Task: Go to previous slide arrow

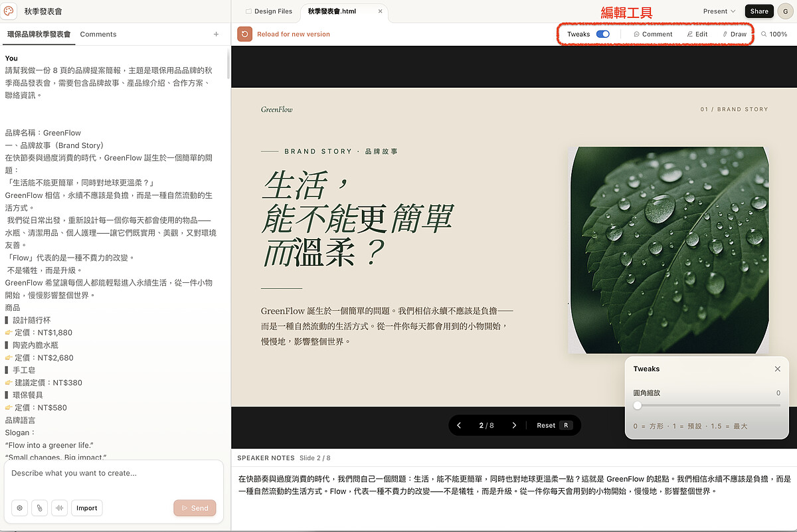Action: pos(459,425)
